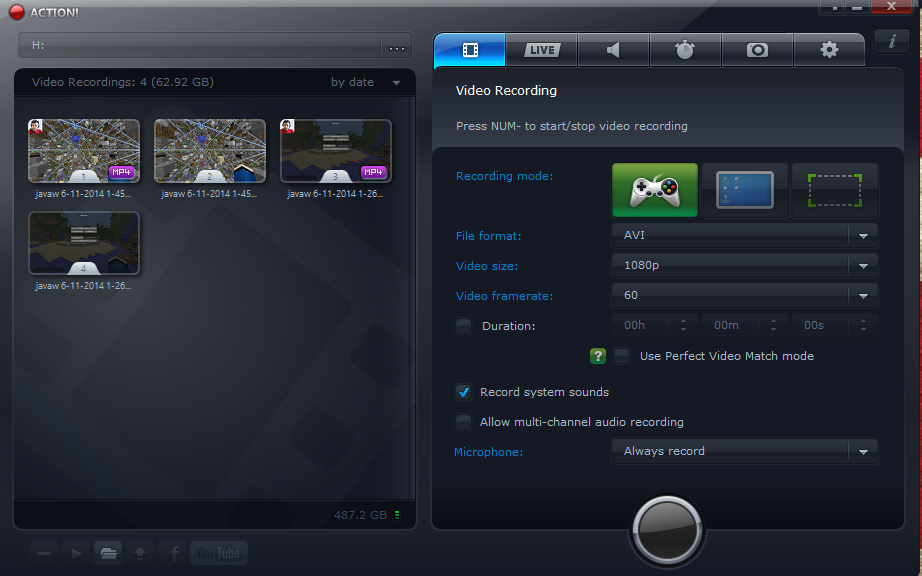The height and width of the screenshot is (576, 922).
Task: Click the Duration seconds stepper arrows
Action: pyautogui.click(x=863, y=325)
